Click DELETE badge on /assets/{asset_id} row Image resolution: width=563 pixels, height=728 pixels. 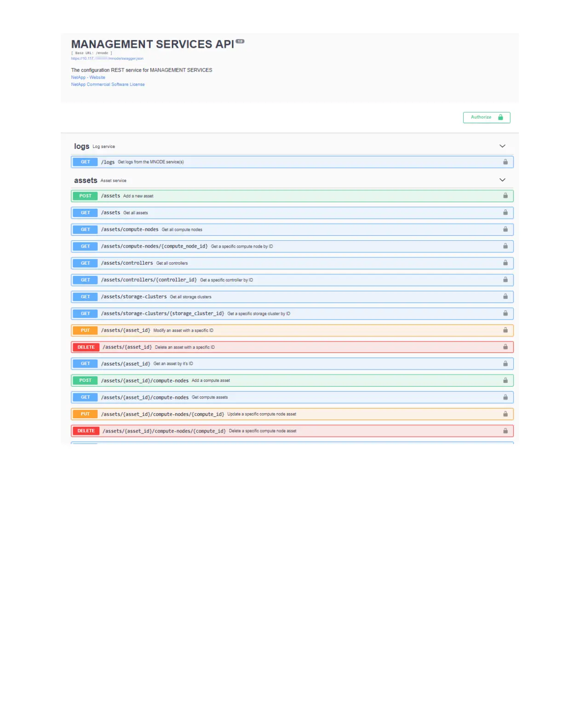click(x=86, y=347)
